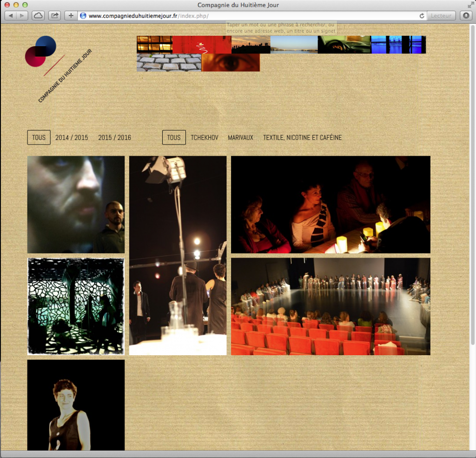Viewport: 476px width, 458px height.
Task: Click the browser forward arrow button
Action: pyautogui.click(x=21, y=15)
